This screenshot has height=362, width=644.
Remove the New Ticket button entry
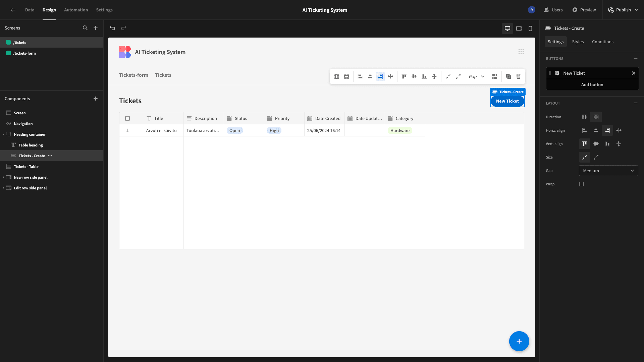[x=634, y=73]
